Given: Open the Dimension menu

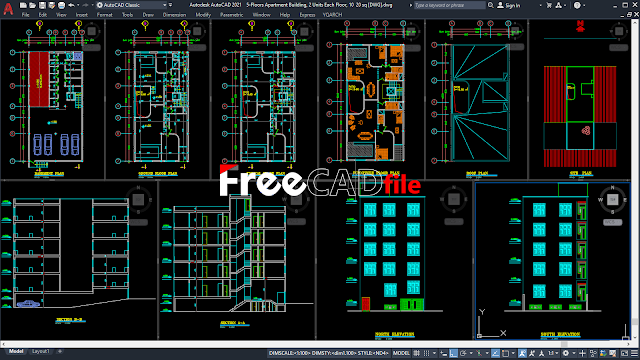Looking at the screenshot, I should pyautogui.click(x=174, y=15).
